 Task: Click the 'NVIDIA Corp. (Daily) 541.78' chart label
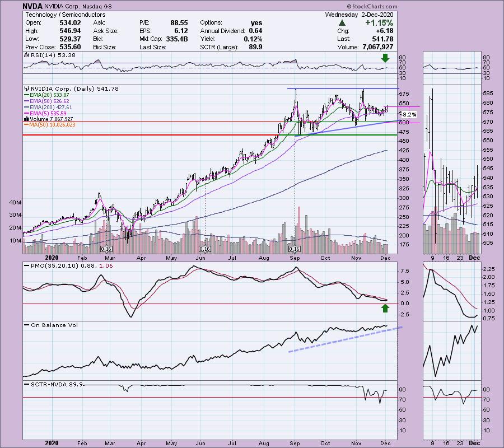pos(74,88)
